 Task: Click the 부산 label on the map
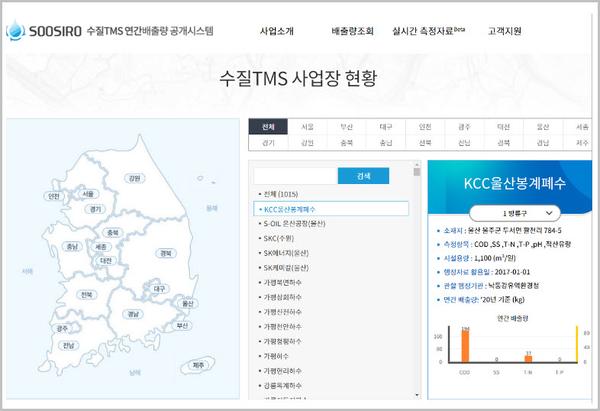(182, 326)
